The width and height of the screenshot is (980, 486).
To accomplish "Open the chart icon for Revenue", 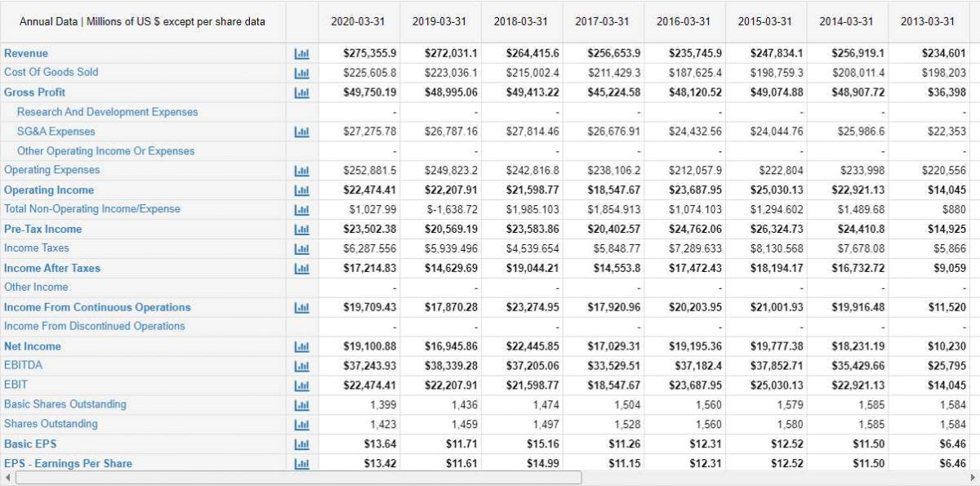I will coord(302,53).
